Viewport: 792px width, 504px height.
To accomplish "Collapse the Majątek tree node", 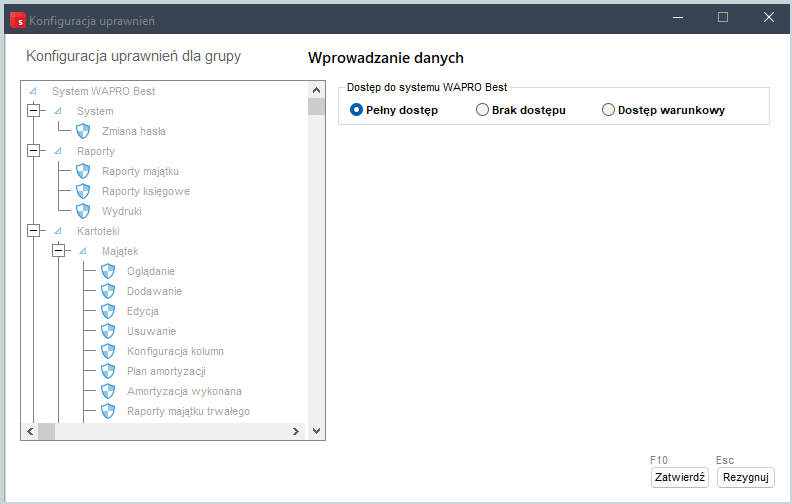I will 59,250.
